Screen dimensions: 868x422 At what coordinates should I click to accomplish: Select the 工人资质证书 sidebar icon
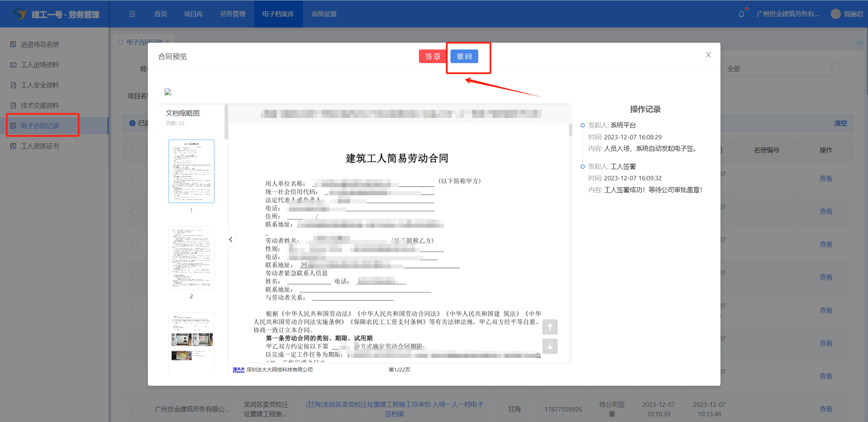coord(13,146)
